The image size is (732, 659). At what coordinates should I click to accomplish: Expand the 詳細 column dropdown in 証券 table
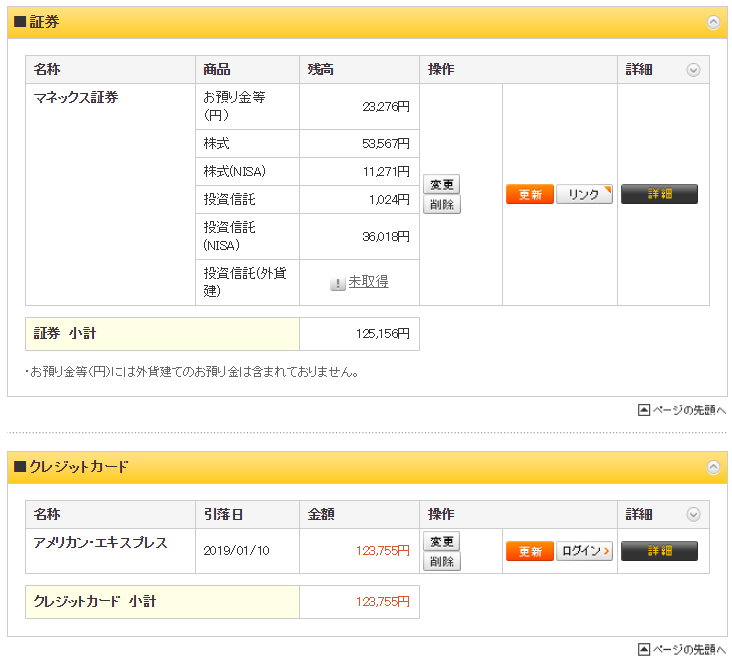point(693,70)
